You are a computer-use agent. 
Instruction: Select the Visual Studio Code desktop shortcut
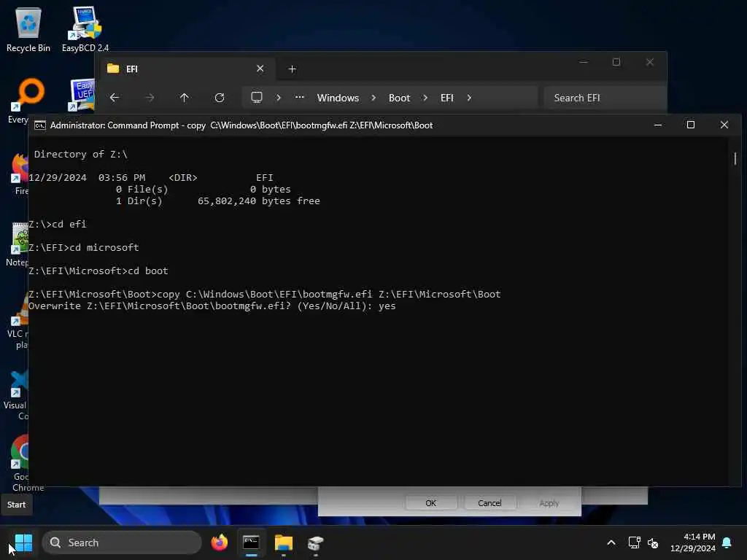pos(18,394)
